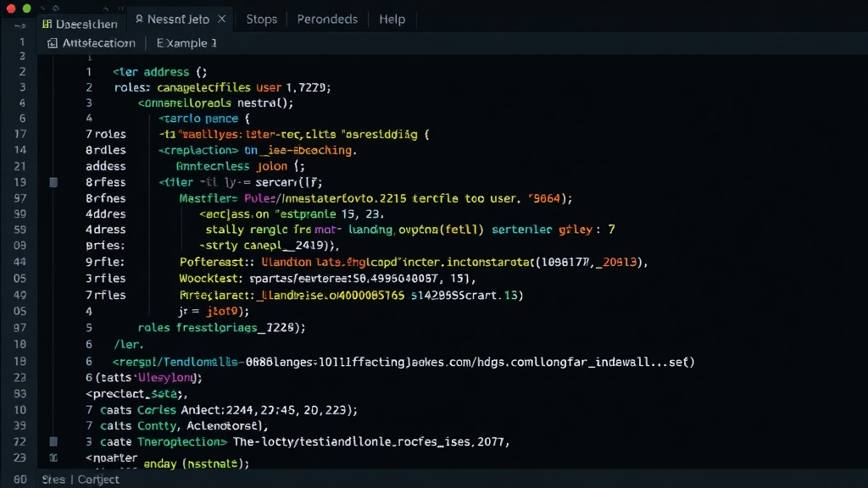
Task: Click the /ler. closing line
Action: (x=129, y=344)
